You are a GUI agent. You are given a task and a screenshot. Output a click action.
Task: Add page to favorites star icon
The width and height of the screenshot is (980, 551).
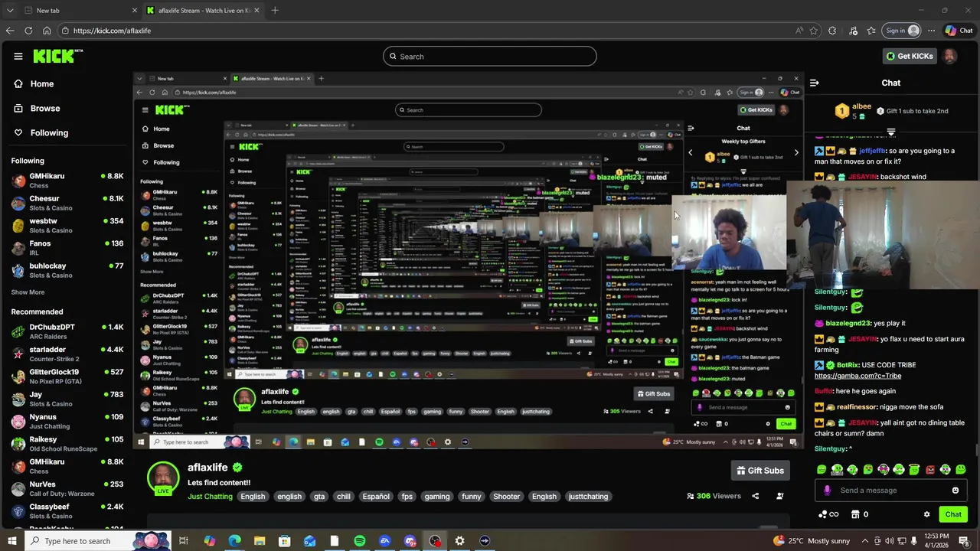point(814,31)
